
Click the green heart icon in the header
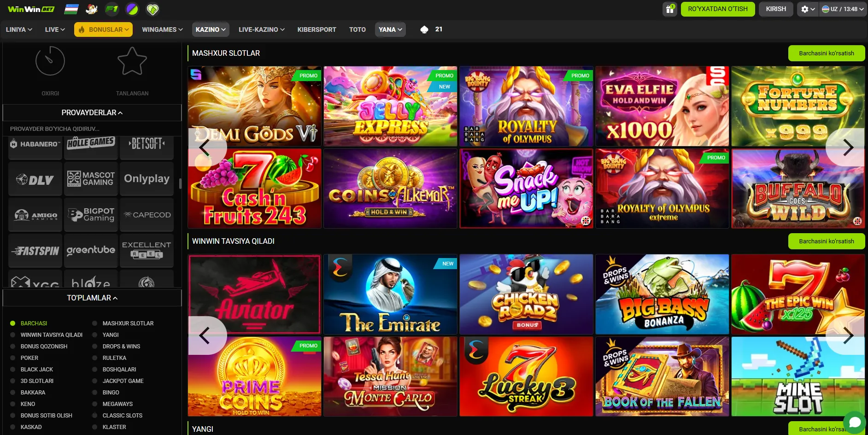point(152,9)
